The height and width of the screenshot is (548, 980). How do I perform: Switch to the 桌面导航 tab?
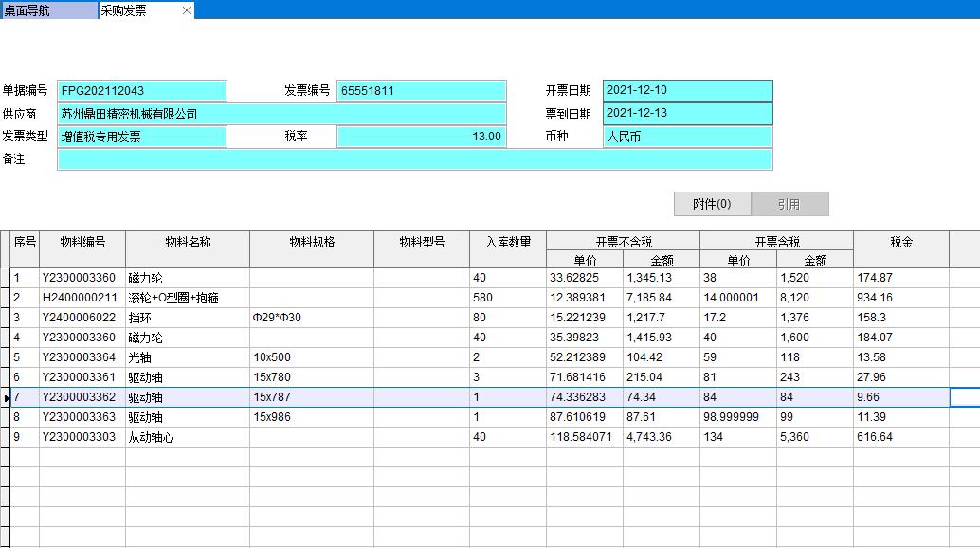47,10
